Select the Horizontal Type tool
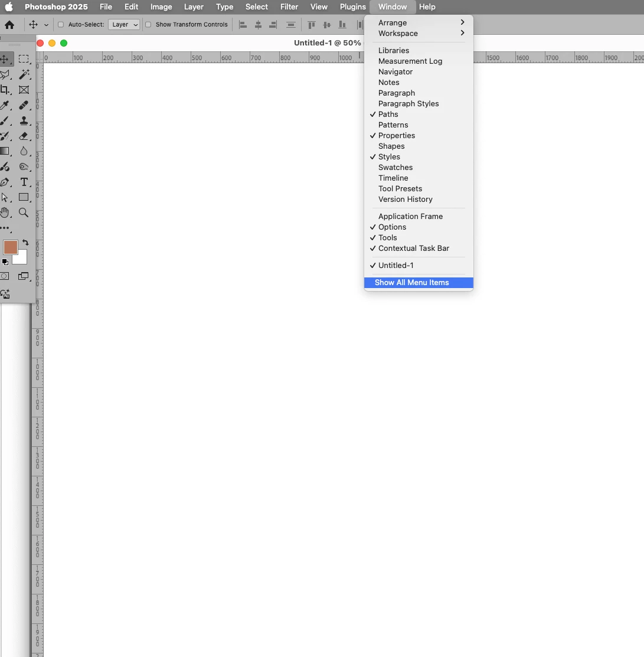 click(24, 182)
